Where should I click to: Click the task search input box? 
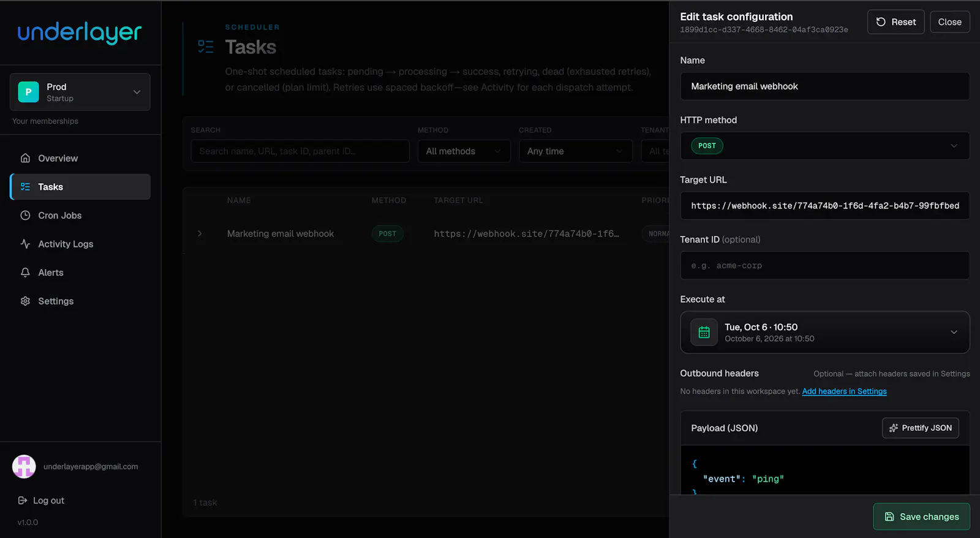[x=300, y=151]
